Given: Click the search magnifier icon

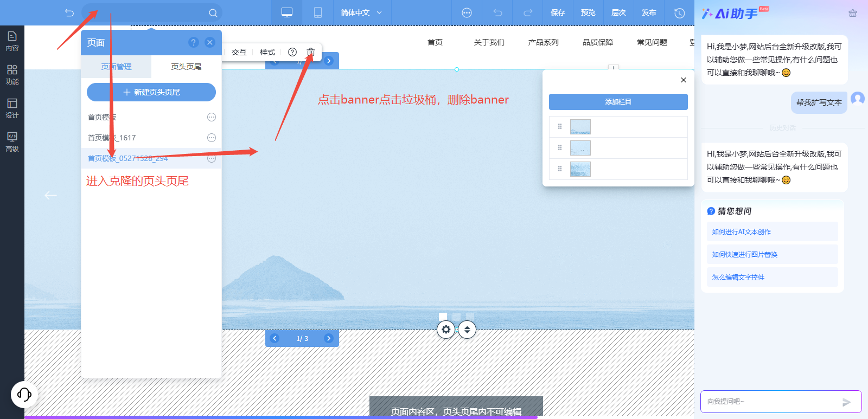Looking at the screenshot, I should tap(213, 12).
